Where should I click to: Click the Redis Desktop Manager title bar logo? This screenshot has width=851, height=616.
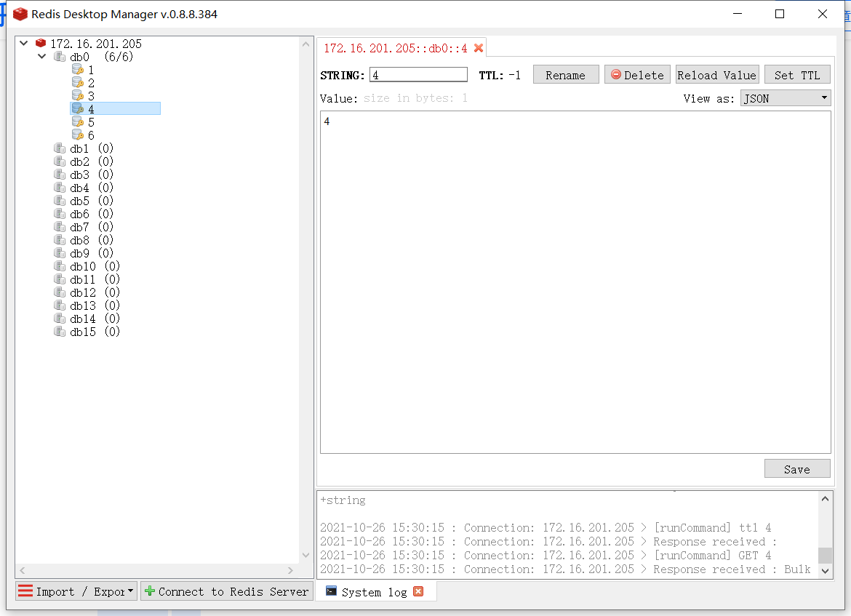click(x=20, y=14)
